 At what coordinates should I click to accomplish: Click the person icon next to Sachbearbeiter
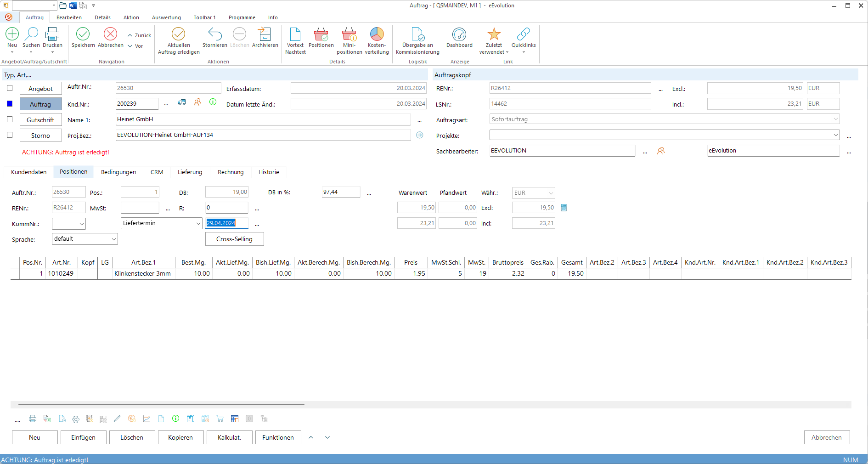(x=661, y=151)
